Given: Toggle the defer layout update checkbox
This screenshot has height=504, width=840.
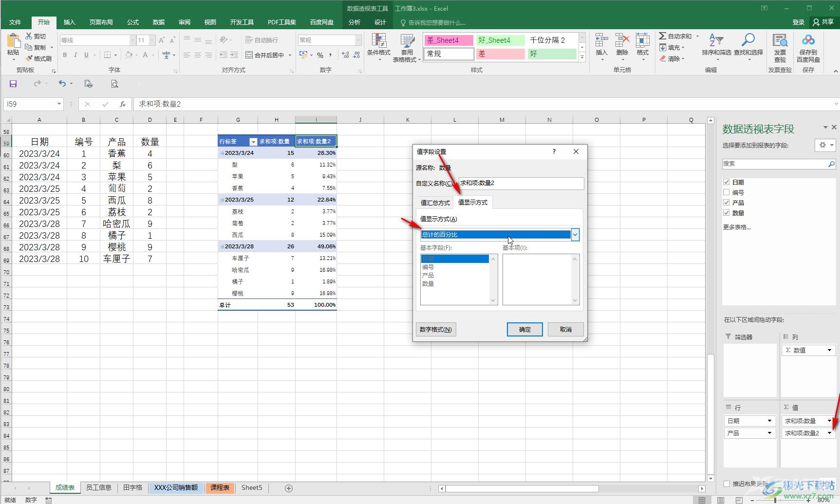Looking at the screenshot, I should pyautogui.click(x=727, y=484).
